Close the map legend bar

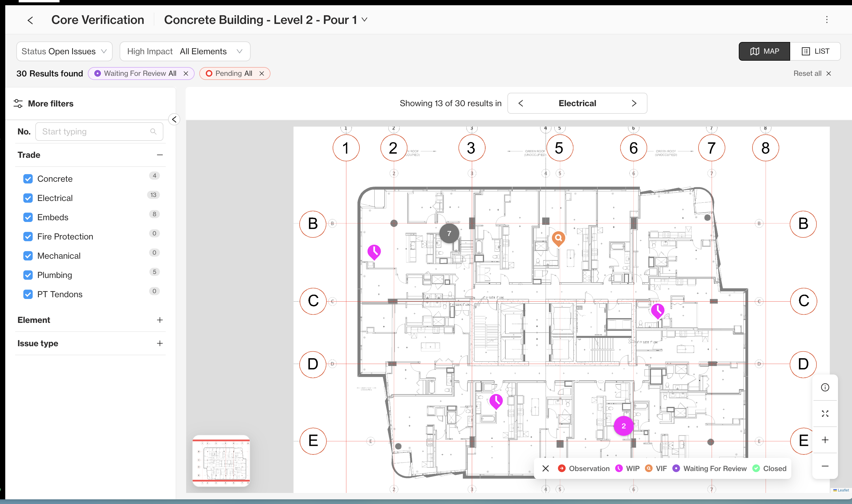[546, 468]
